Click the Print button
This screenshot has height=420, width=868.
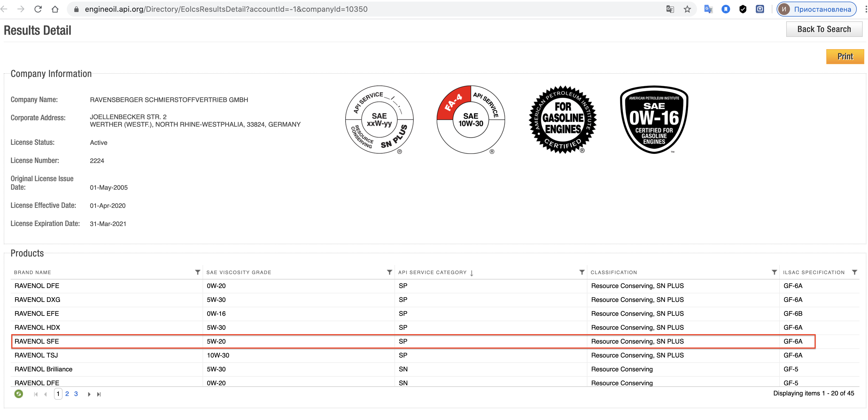(x=845, y=56)
